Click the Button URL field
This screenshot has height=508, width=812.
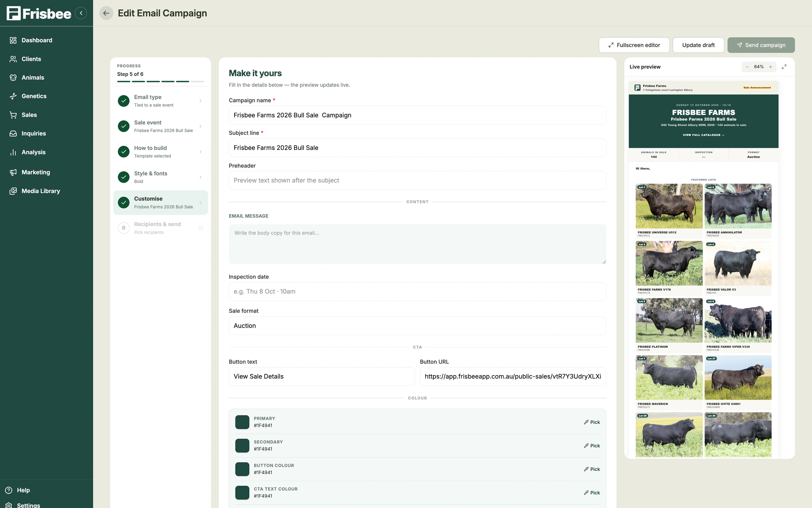(513, 377)
